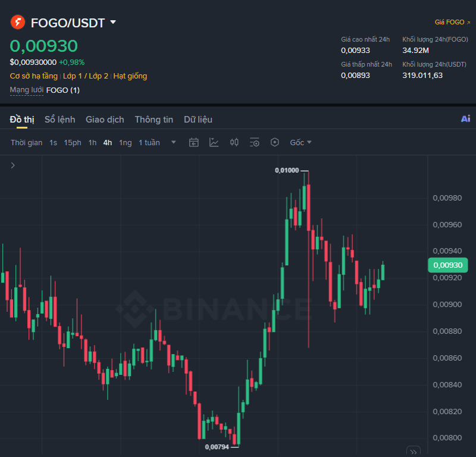This screenshot has height=457, width=476.
Task: Click the Lớp 1 / Lớp 2 tag
Action: tap(85, 76)
